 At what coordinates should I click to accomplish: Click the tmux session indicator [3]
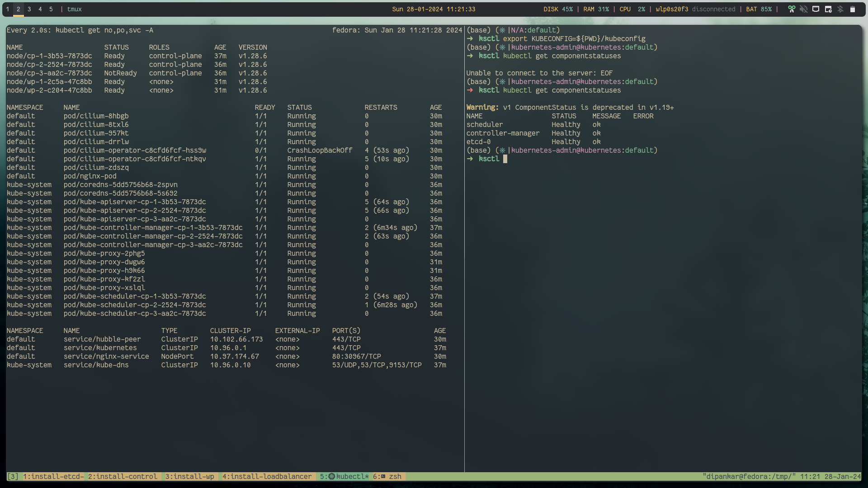pyautogui.click(x=13, y=477)
